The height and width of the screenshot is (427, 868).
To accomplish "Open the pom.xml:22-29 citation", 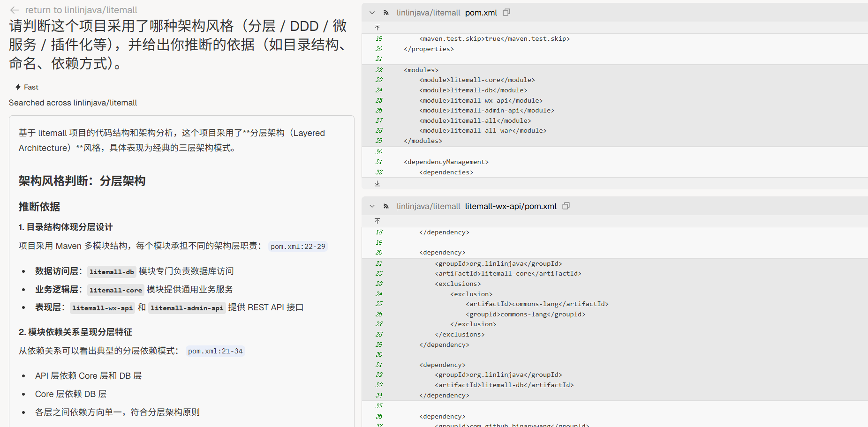I will coord(298,247).
